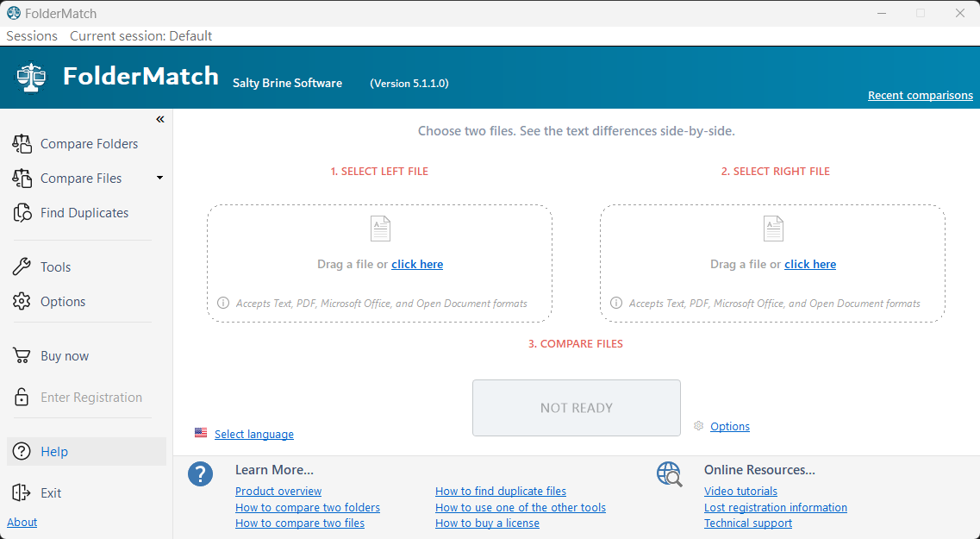Click the Help question mark icon in sidebar

pyautogui.click(x=22, y=451)
